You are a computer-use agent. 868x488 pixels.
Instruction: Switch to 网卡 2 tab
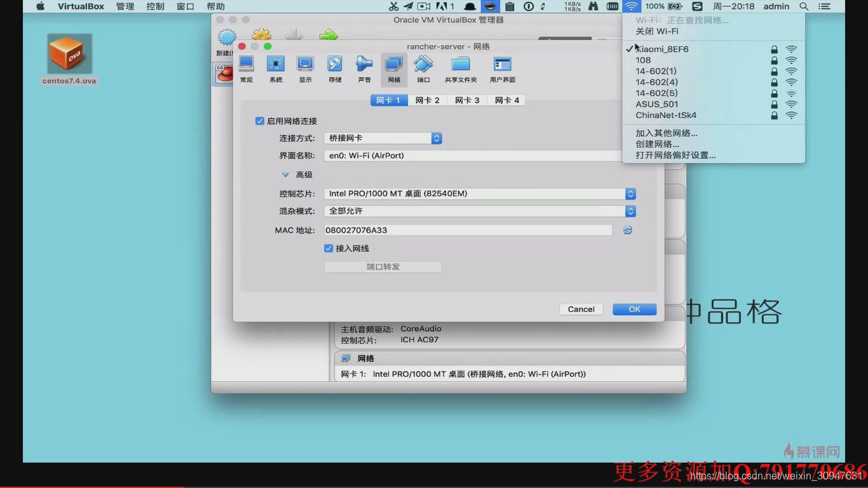(428, 100)
